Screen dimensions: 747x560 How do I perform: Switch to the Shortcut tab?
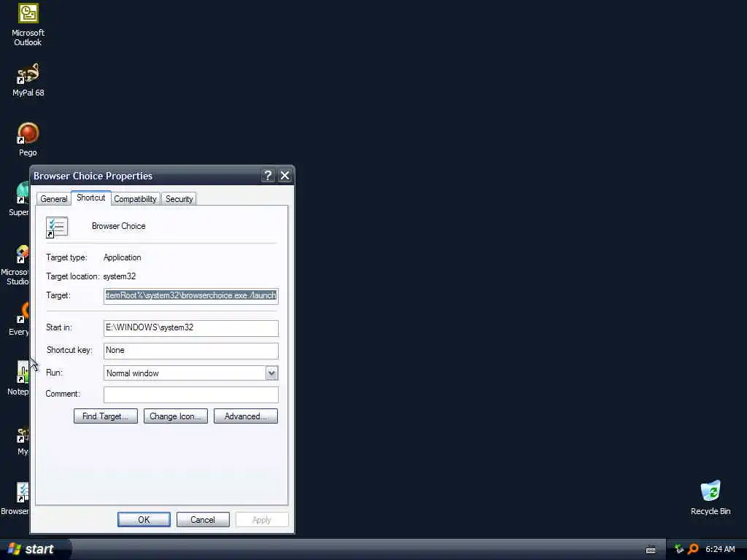[91, 198]
